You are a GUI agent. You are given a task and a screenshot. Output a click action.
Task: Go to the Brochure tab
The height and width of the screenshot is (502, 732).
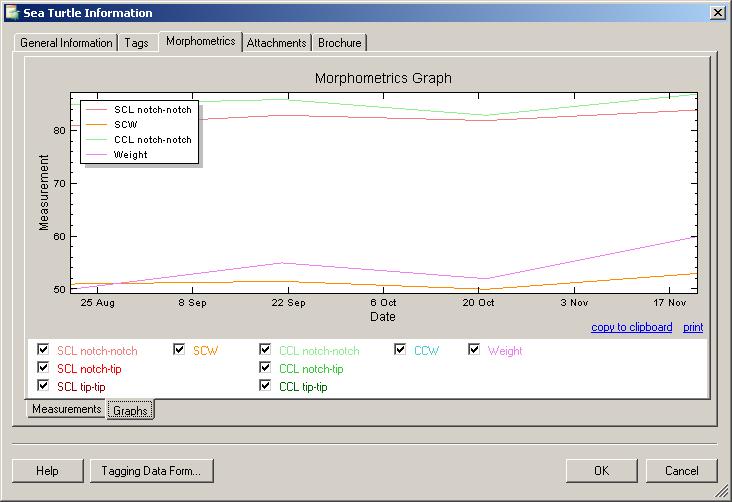click(x=340, y=43)
